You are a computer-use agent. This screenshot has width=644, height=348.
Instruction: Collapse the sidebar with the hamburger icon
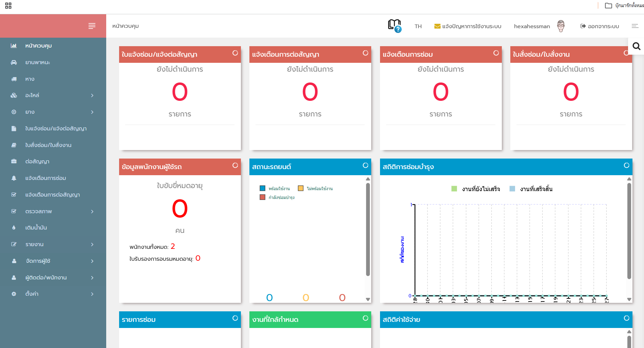[92, 26]
